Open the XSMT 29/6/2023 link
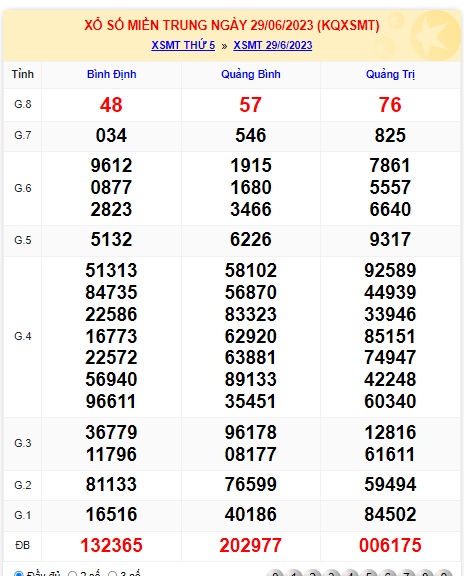Image resolution: width=464 pixels, height=576 pixels. click(x=273, y=46)
